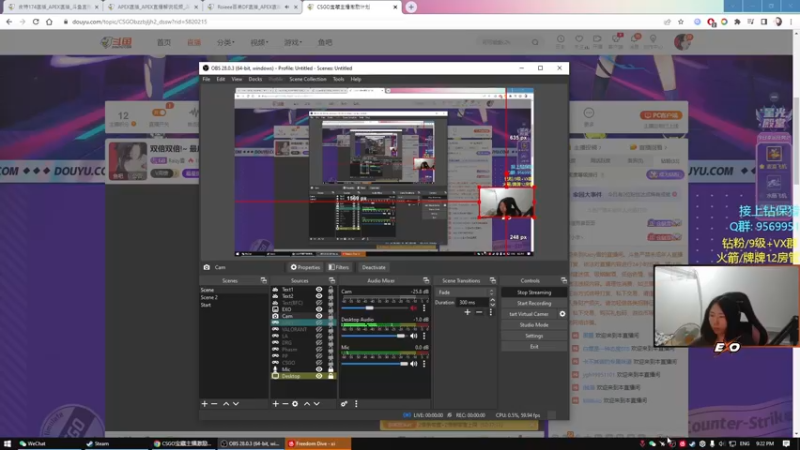Image resolution: width=800 pixels, height=450 pixels.
Task: Adjust the Mic volume slider
Action: coord(374,364)
